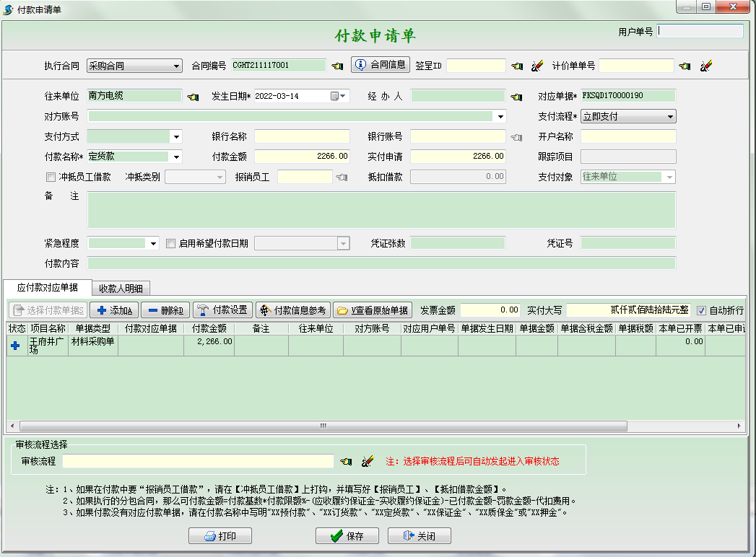
Task: Click 添加A add button
Action: click(115, 310)
